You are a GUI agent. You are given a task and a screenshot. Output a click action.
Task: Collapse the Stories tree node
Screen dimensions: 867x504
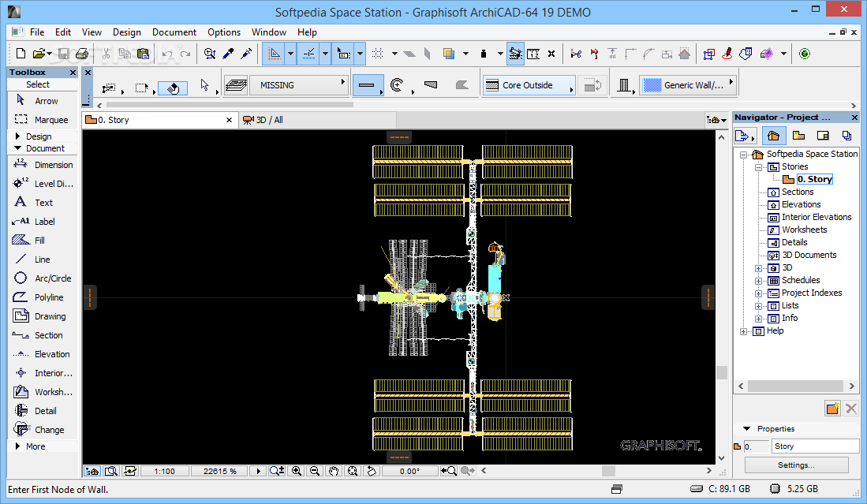pyautogui.click(x=759, y=167)
